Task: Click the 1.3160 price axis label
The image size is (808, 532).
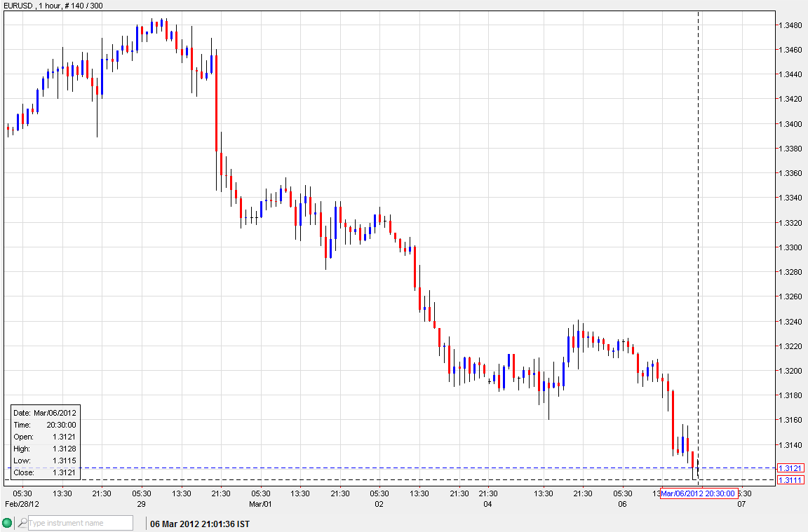Action: (x=790, y=421)
